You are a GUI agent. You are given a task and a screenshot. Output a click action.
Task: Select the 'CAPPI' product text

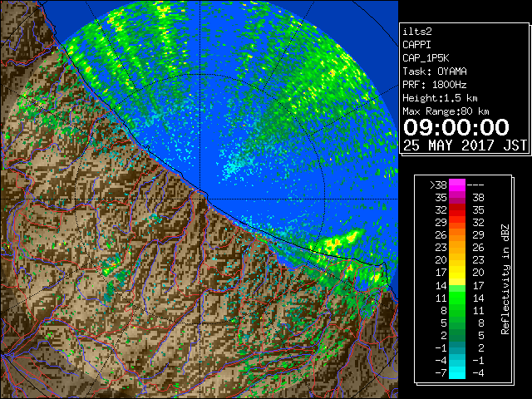coord(416,45)
